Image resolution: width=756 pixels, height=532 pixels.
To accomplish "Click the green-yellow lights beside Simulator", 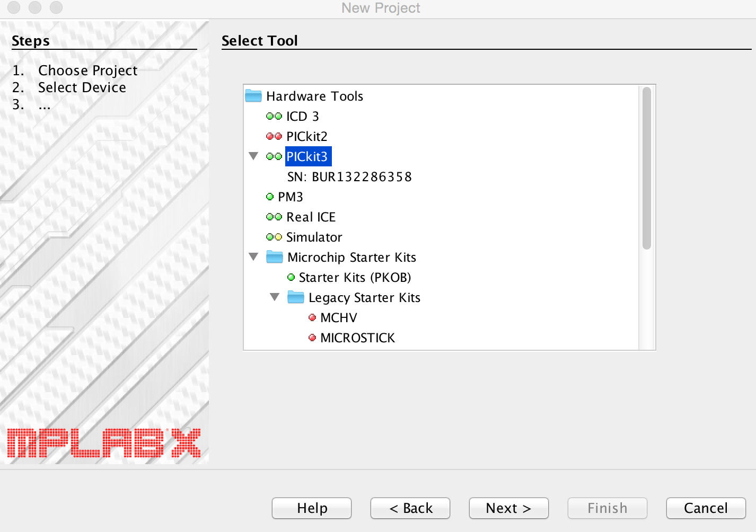I will [x=274, y=237].
